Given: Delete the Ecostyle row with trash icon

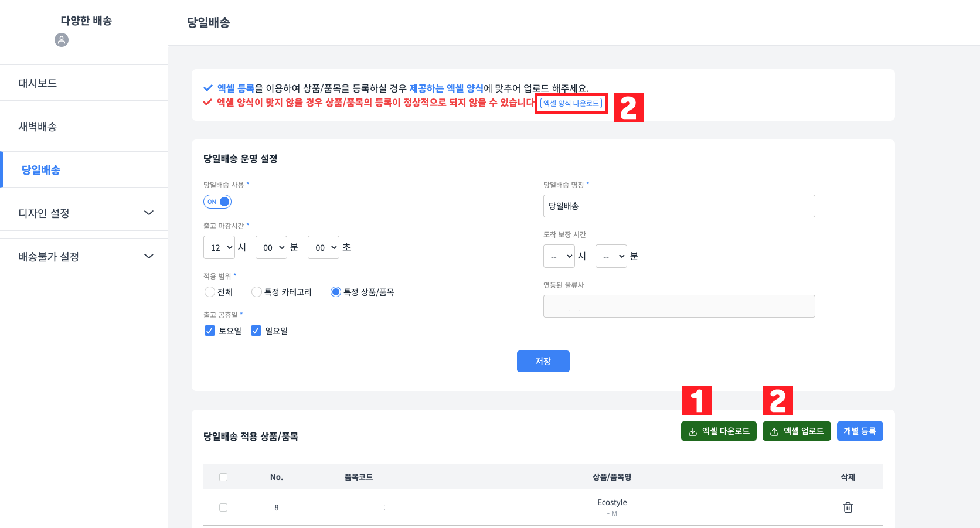Looking at the screenshot, I should (x=848, y=507).
